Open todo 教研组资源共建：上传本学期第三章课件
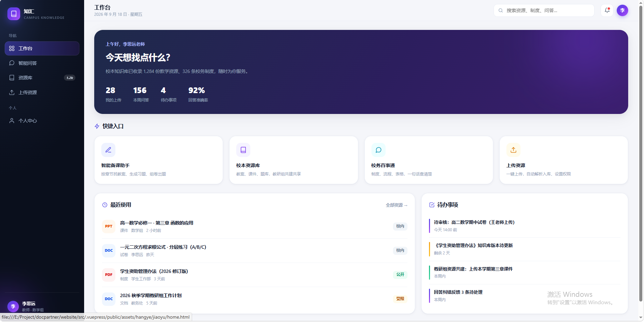 coord(525,273)
